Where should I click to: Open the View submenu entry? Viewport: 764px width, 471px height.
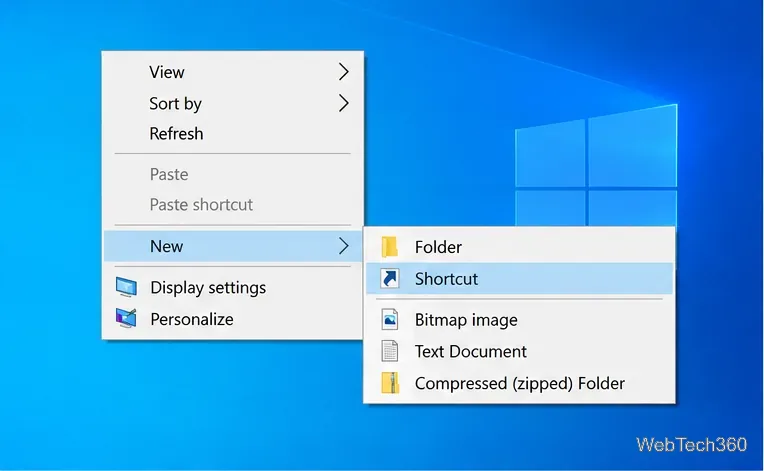[233, 72]
